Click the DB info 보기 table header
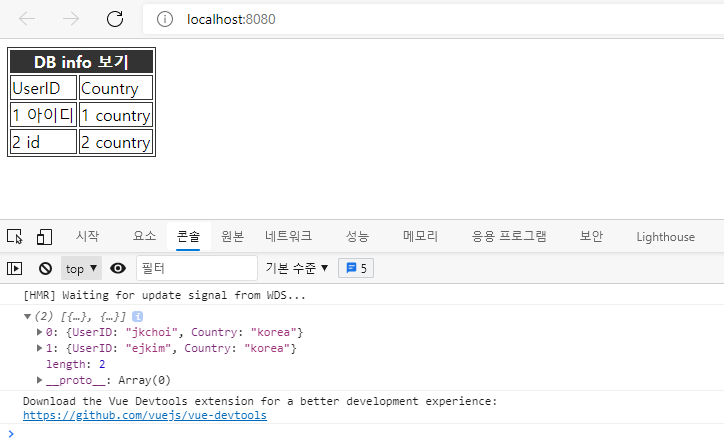The height and width of the screenshot is (448, 724). [x=81, y=61]
